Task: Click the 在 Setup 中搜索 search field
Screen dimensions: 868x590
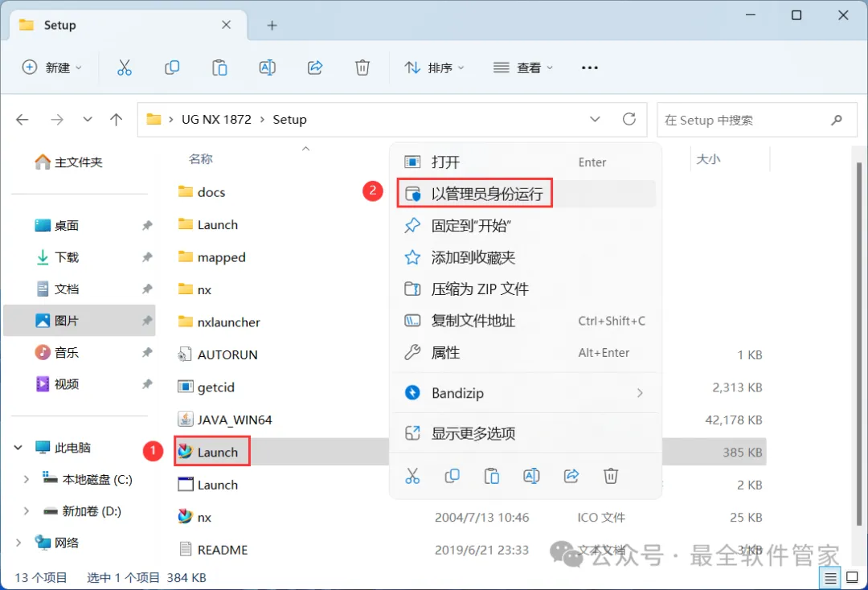Action: [x=757, y=120]
